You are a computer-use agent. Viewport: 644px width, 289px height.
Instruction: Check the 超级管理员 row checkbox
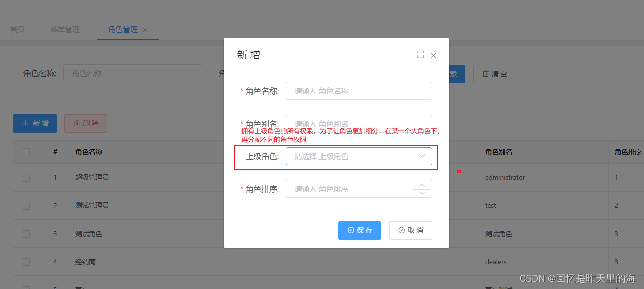[x=26, y=177]
